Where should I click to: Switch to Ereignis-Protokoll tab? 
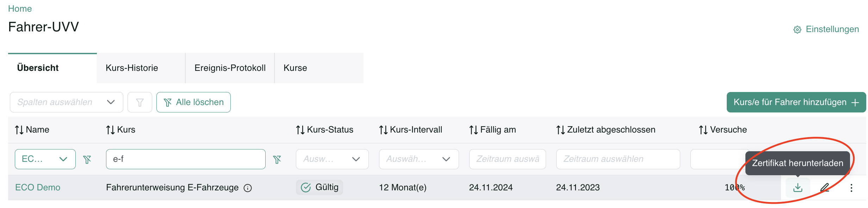point(230,68)
